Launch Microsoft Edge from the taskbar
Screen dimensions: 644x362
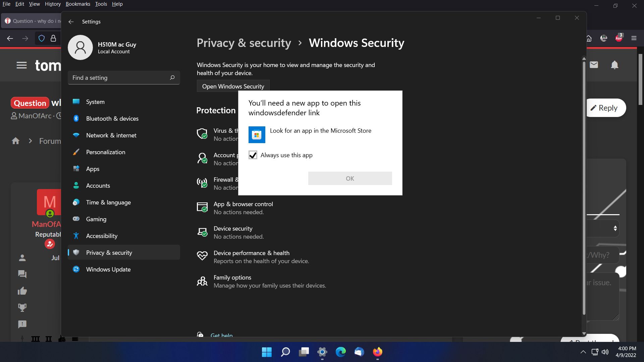pos(340,352)
